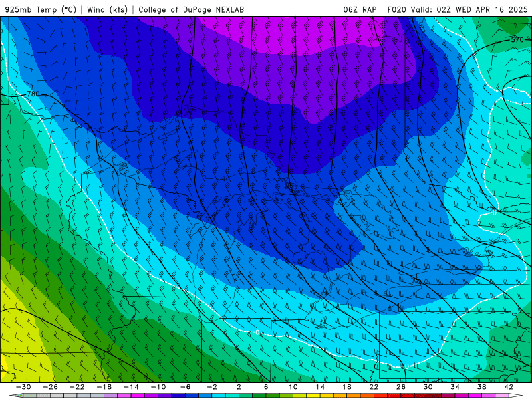Select the 10 value on the color scale
Viewport: 532px width, 399px height.
[293, 387]
